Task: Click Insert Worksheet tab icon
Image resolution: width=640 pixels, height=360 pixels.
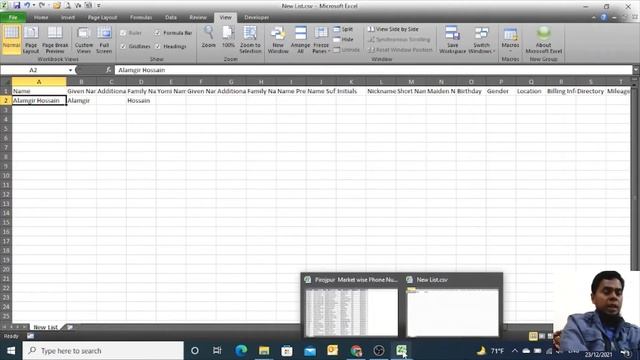Action: point(70,327)
